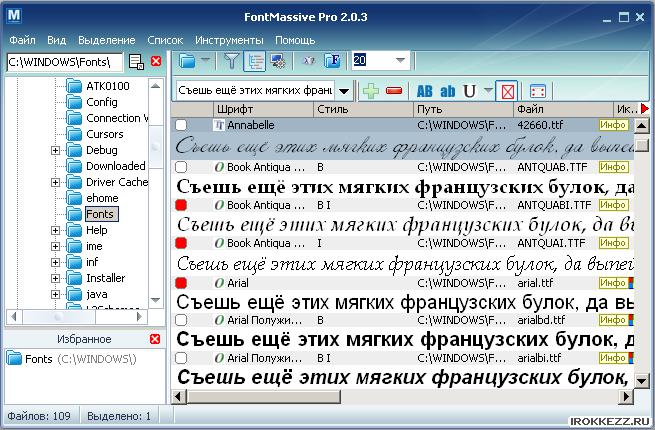
Task: Click the selection frame icon with red dots
Action: (537, 91)
